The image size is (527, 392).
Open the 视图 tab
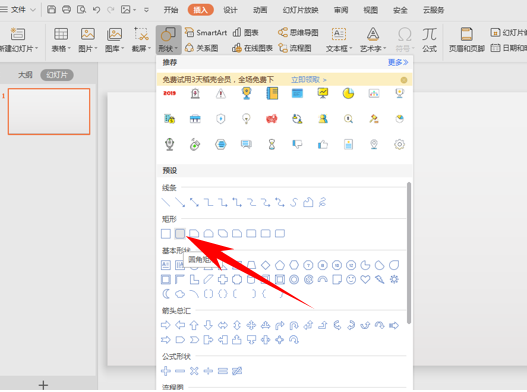click(x=370, y=10)
